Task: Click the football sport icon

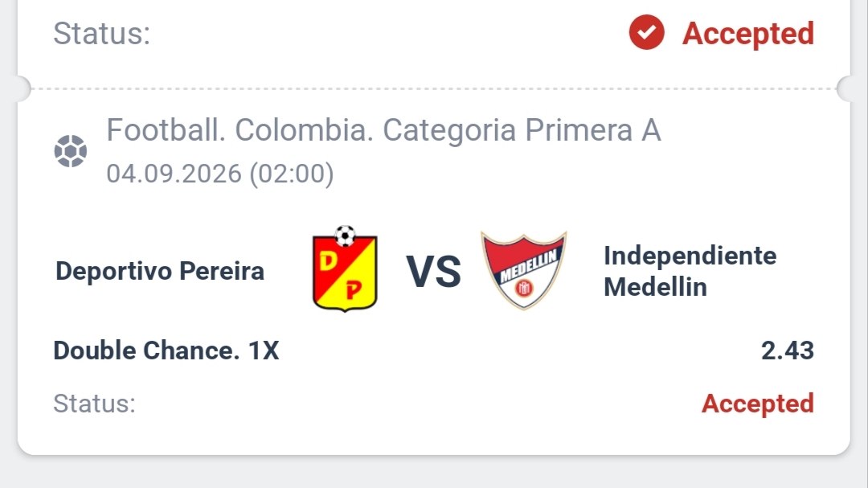Action: tap(70, 150)
